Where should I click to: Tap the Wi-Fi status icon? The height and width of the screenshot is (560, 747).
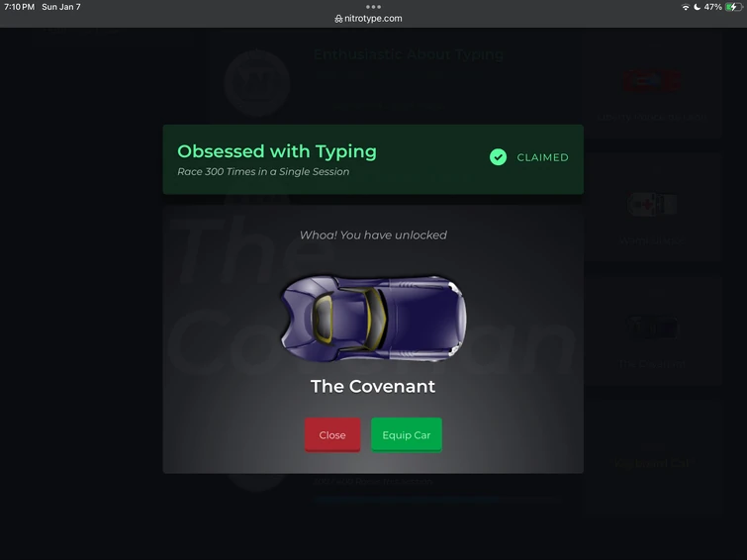[x=685, y=7]
